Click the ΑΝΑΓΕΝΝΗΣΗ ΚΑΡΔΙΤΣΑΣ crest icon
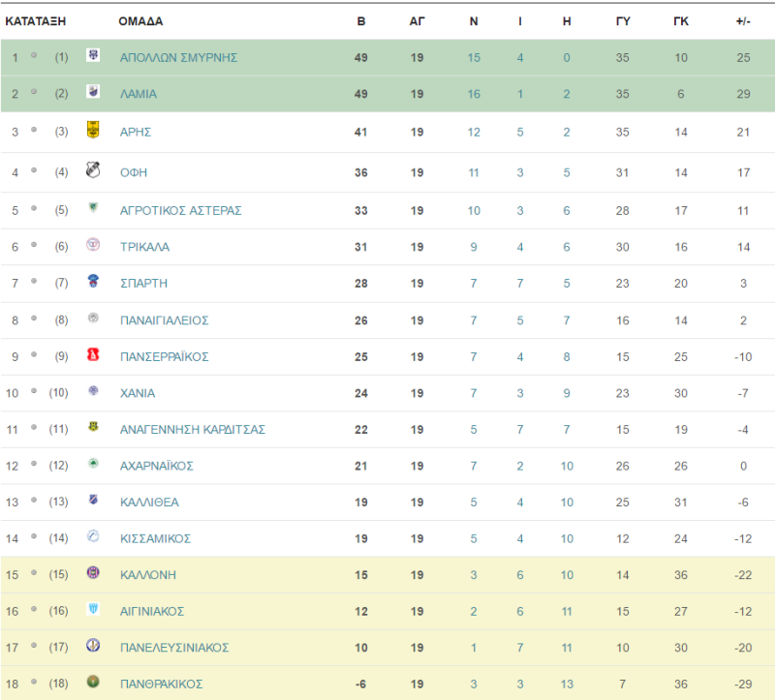The width and height of the screenshot is (775, 700). pyautogui.click(x=93, y=426)
